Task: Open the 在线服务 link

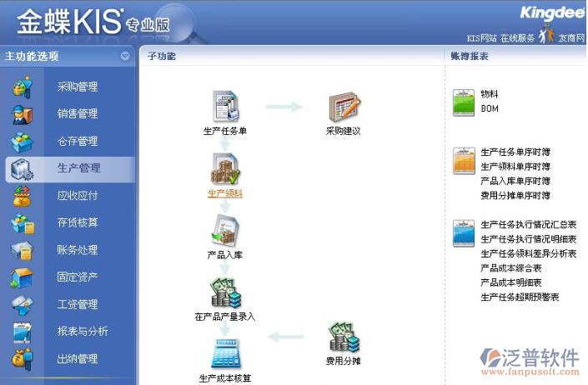Action: (x=518, y=38)
